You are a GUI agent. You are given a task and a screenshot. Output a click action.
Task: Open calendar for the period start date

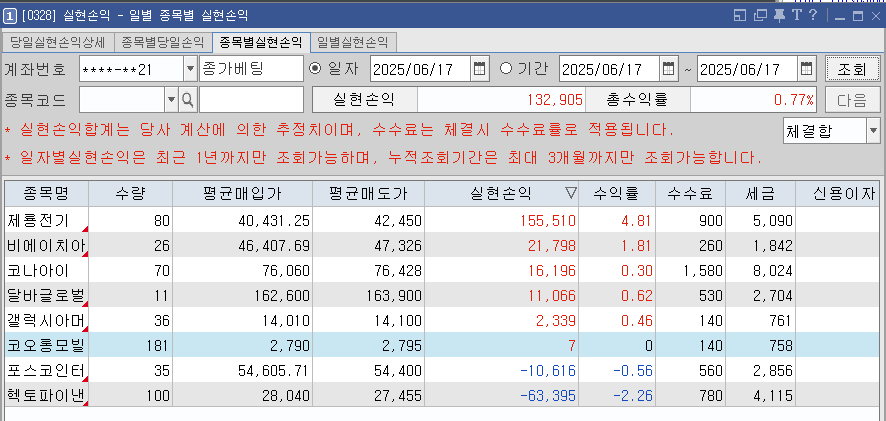668,69
